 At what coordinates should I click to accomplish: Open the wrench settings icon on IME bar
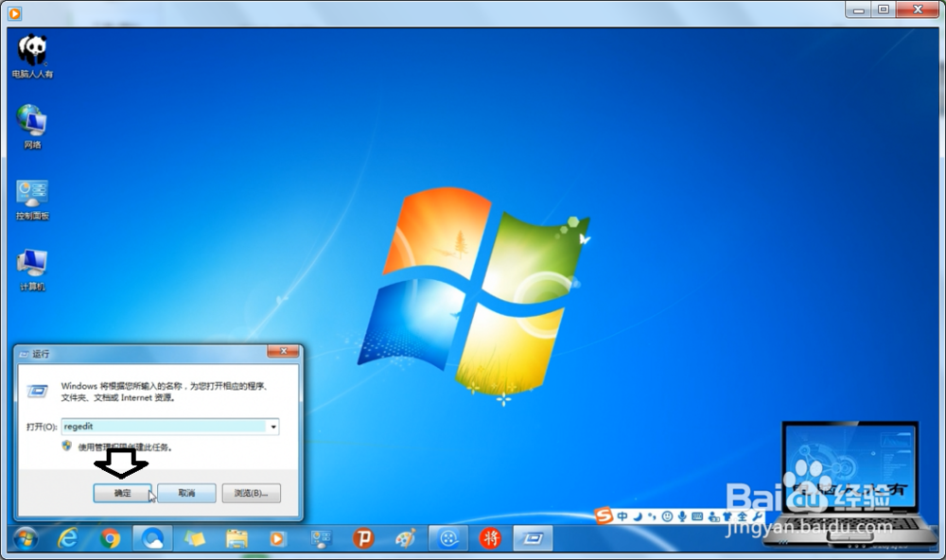click(x=757, y=516)
